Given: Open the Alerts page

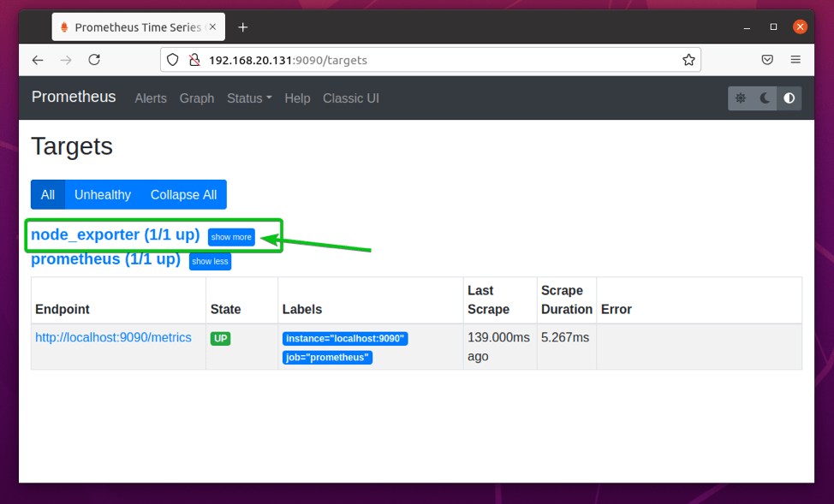Looking at the screenshot, I should coord(151,98).
